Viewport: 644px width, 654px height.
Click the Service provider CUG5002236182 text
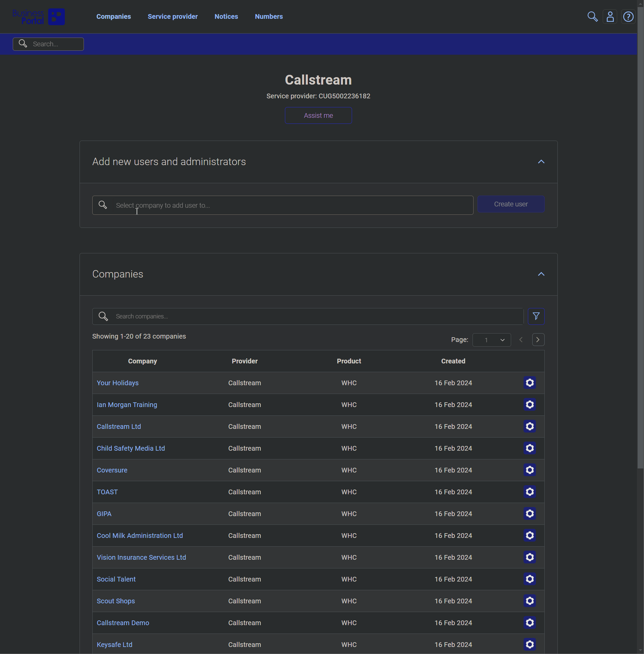pos(318,96)
